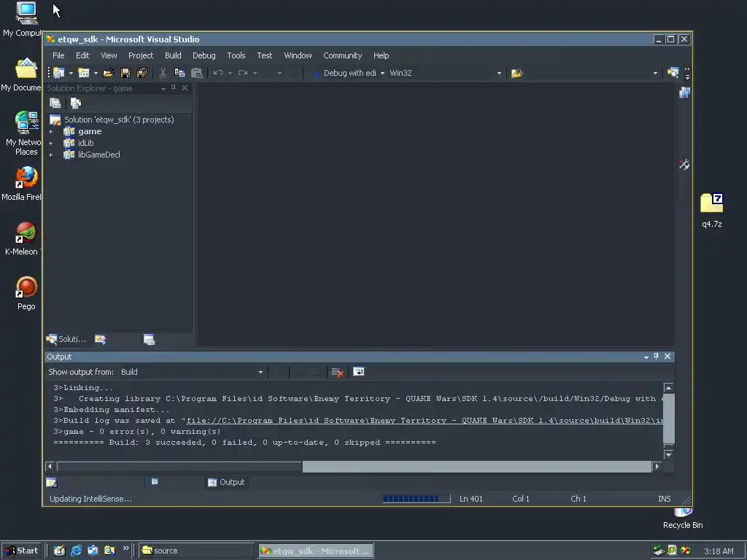747x560 pixels.
Task: Expand the idLib project node
Action: click(x=50, y=143)
